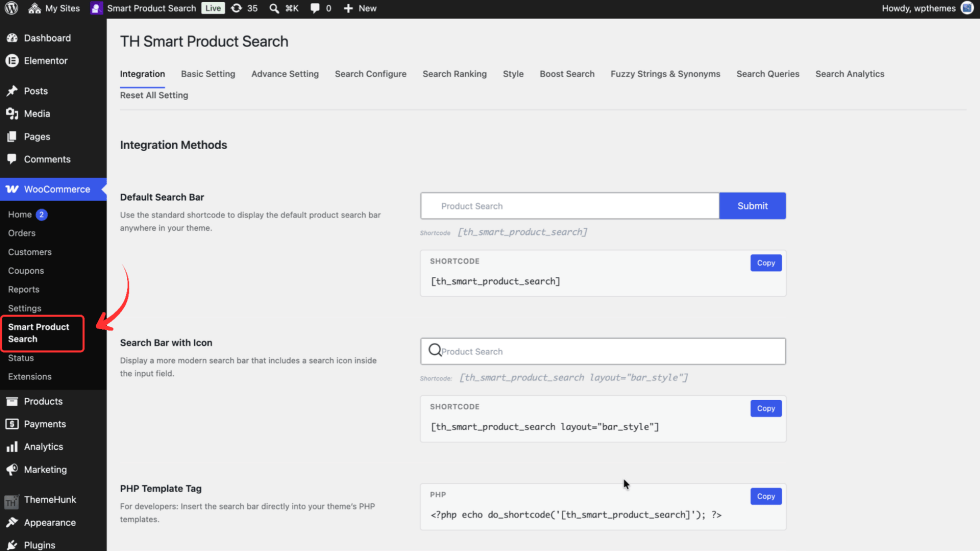Screen dimensions: 980x551
Task: Click the Appearance brush icon
Action: pyautogui.click(x=12, y=522)
